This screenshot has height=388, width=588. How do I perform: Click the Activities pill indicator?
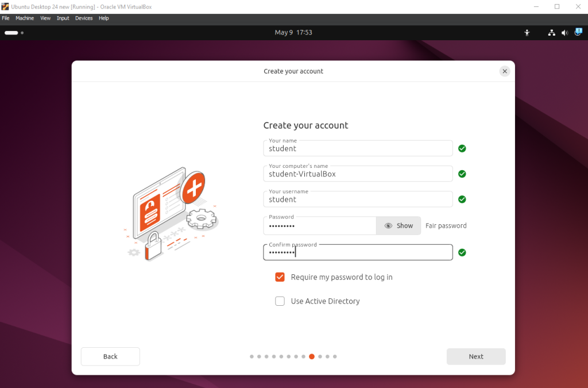point(11,33)
